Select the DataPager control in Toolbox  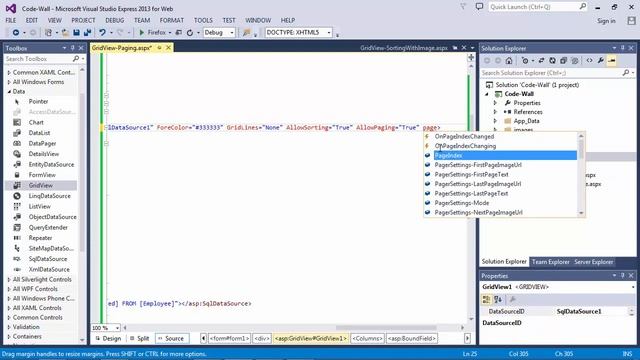[42, 143]
